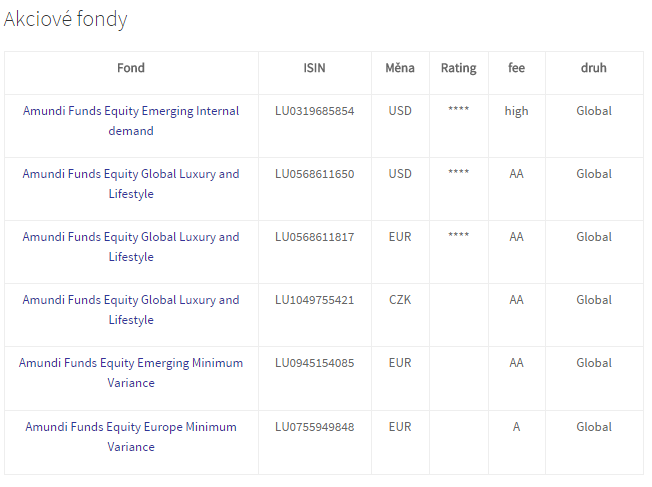This screenshot has height=487, width=652.
Task: Click the Měna column header
Action: tap(400, 68)
